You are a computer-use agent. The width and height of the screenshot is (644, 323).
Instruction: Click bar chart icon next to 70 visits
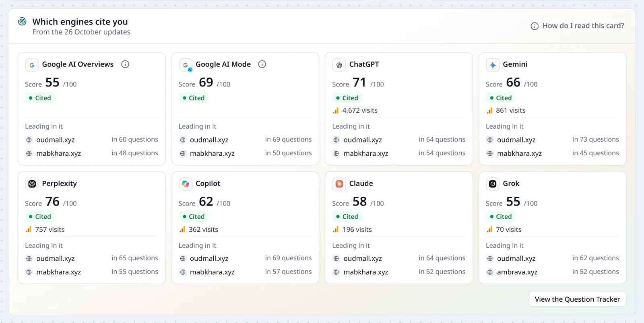489,229
